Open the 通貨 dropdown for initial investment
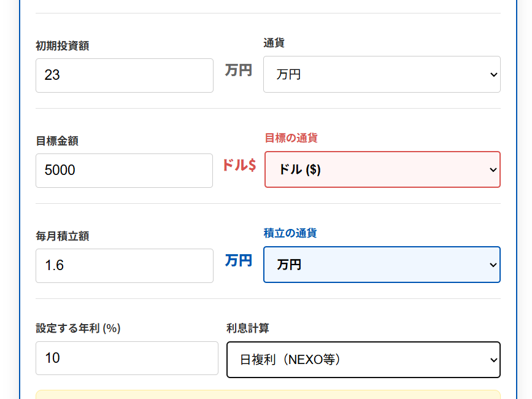This screenshot has width=532, height=399. (381, 74)
